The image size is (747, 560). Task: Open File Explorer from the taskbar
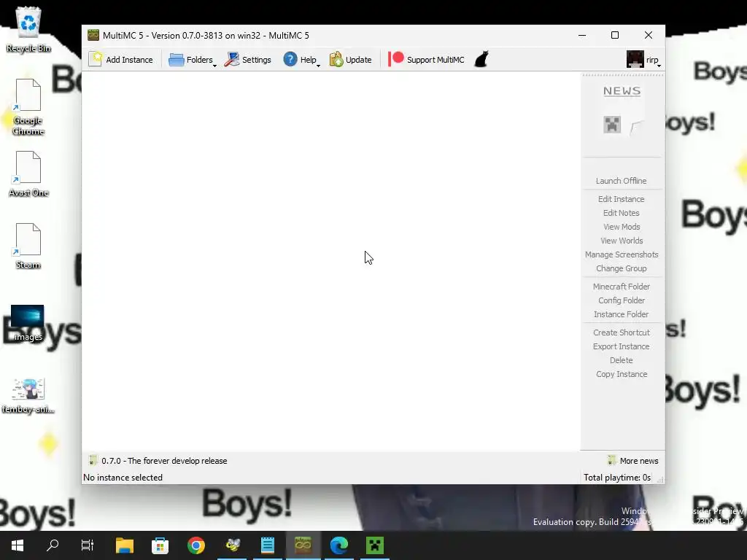coord(125,545)
